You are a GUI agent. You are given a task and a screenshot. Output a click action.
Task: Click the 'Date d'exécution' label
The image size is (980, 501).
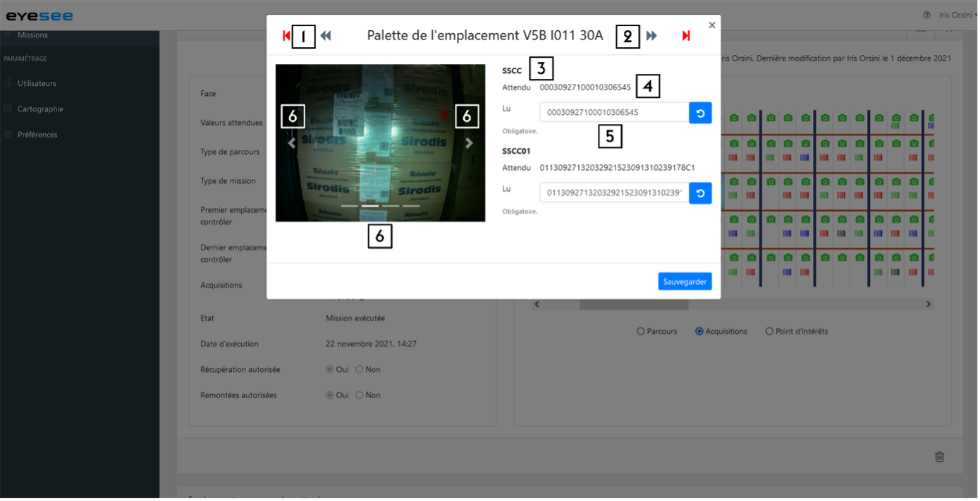230,344
